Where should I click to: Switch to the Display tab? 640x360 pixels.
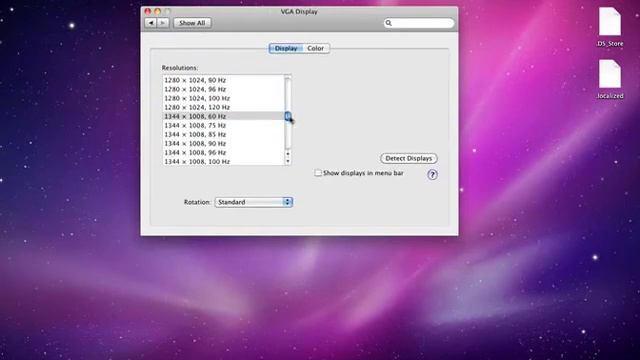tap(286, 48)
